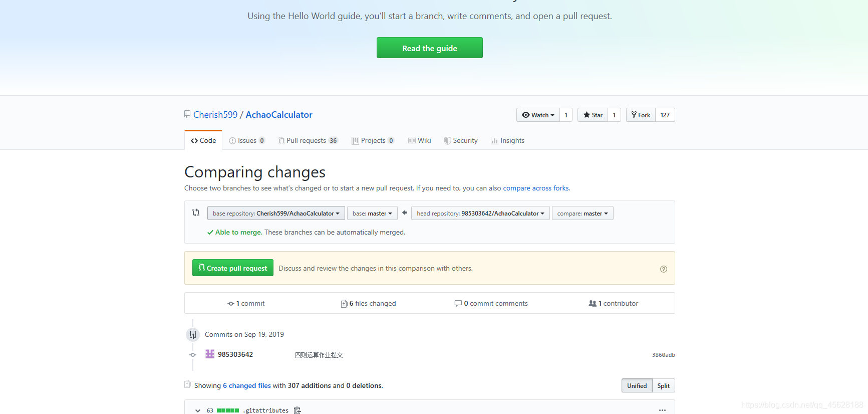Open the Pull requests tab
Viewport: 868px width, 414px height.
[x=308, y=140]
